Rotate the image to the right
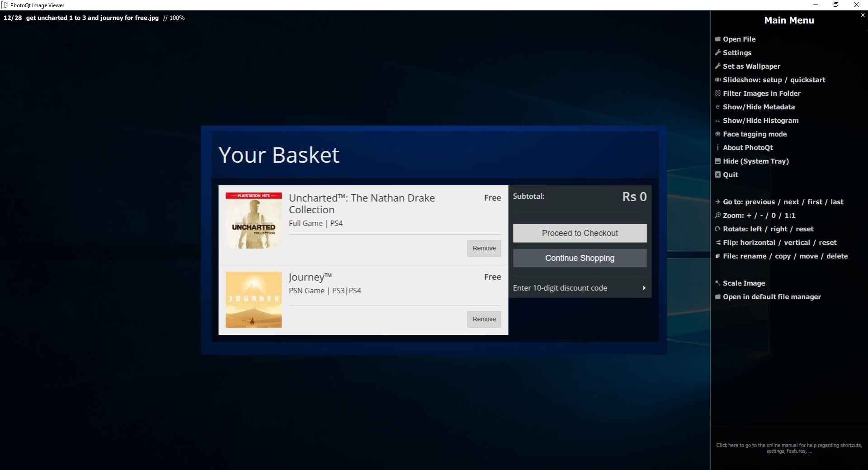Image resolution: width=868 pixels, height=470 pixels. point(778,229)
